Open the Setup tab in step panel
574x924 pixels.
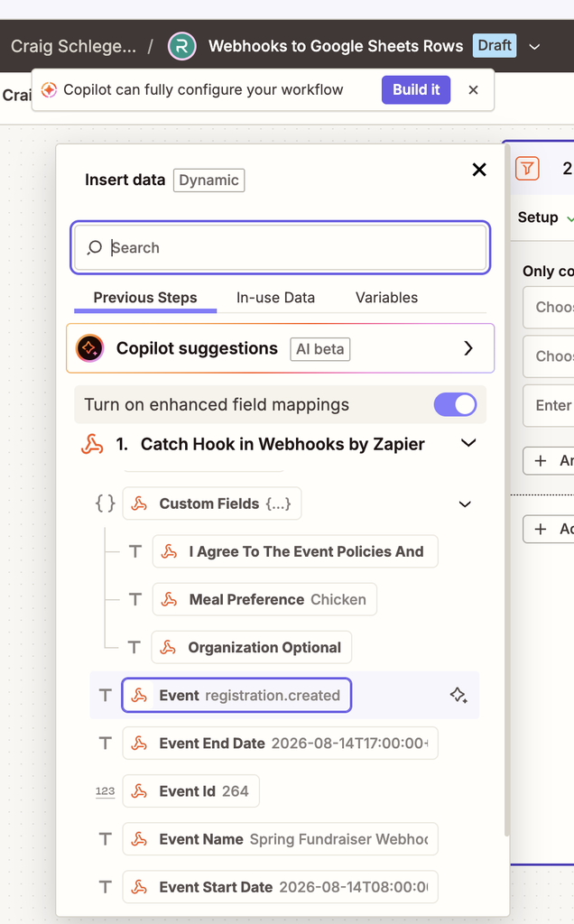point(538,217)
